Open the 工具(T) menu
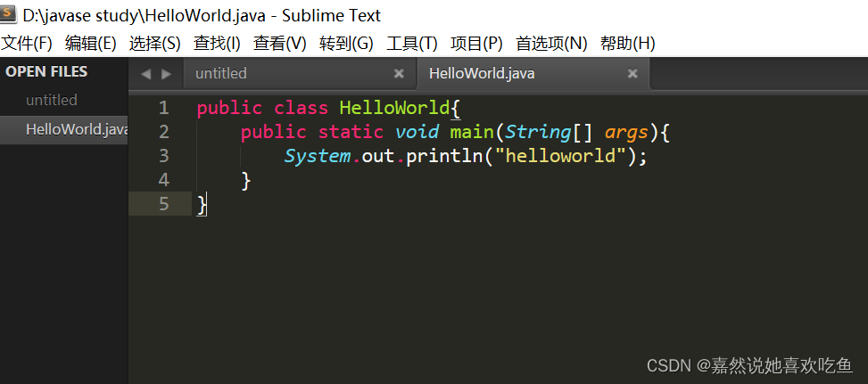The width and height of the screenshot is (868, 384). pyautogui.click(x=412, y=44)
